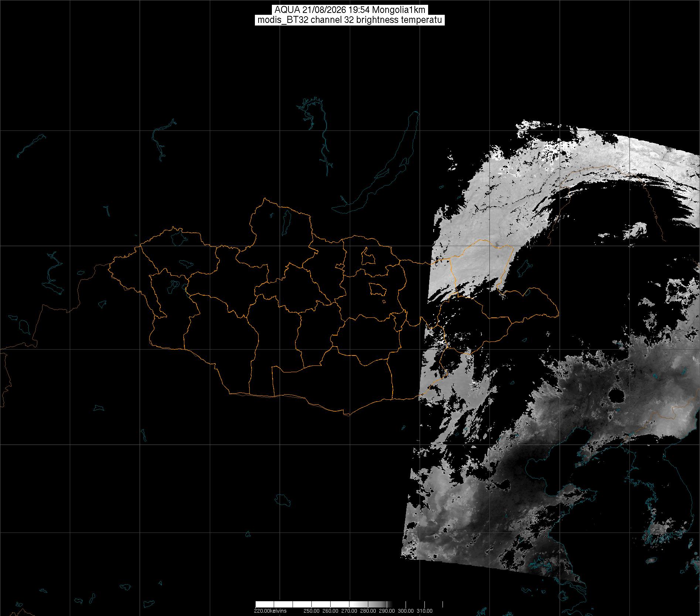Screen dimensions: 700x616
Task: Click the "250.00" colorbar label
Action: pyautogui.click(x=311, y=611)
